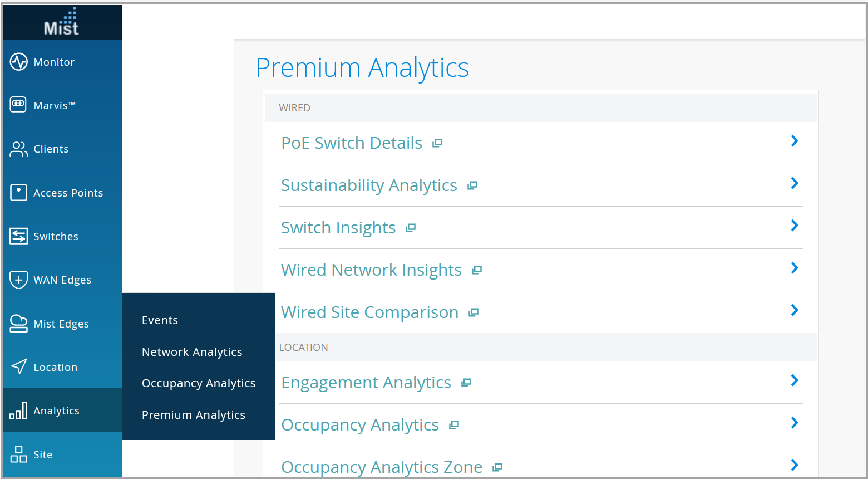Click the Location arrow icon
The image size is (868, 479).
point(18,366)
